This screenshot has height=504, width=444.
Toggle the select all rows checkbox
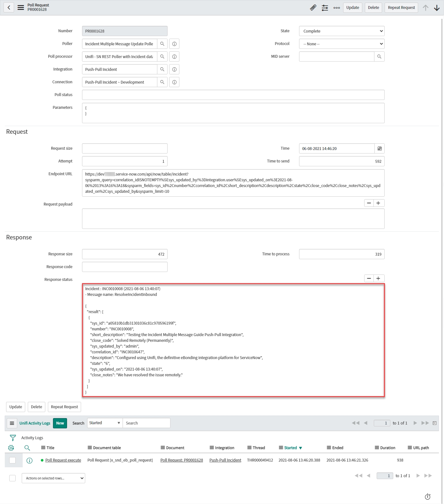click(x=12, y=478)
